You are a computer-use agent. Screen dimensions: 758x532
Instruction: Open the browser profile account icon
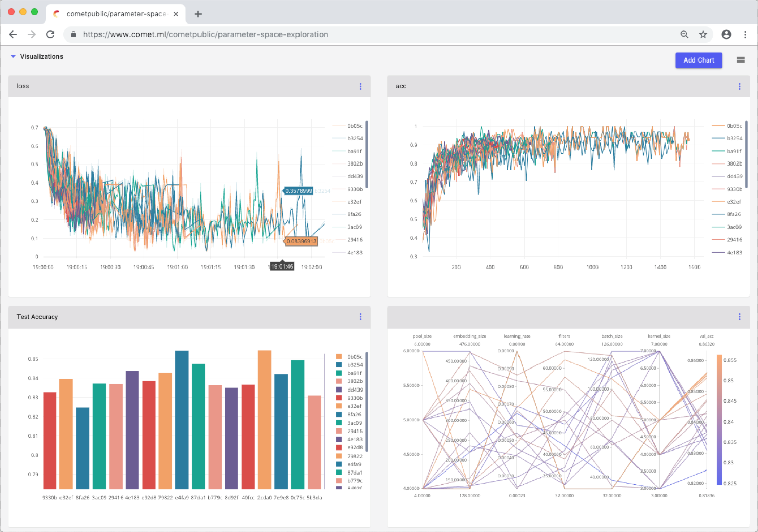726,34
